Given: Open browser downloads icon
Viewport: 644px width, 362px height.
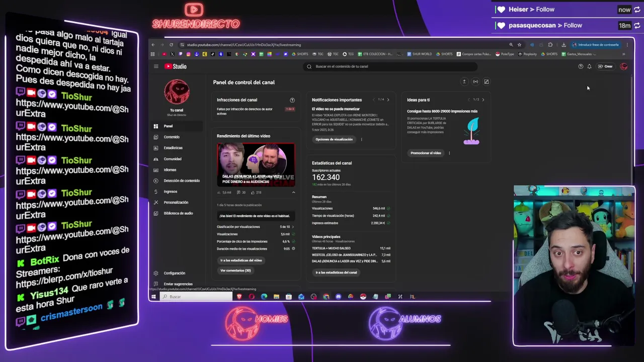Looking at the screenshot, I should pos(563,45).
